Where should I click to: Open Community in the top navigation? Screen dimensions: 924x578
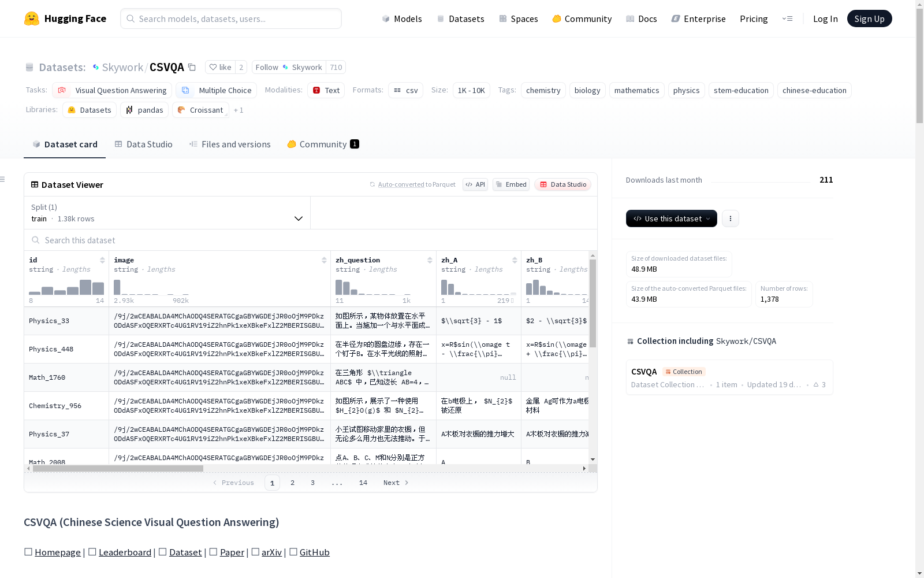582,18
